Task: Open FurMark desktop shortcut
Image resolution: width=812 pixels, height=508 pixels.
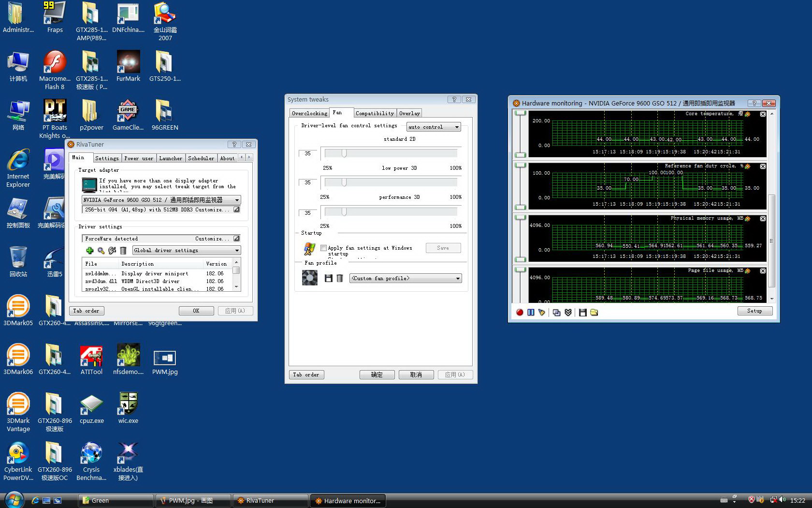Action: pos(128,66)
